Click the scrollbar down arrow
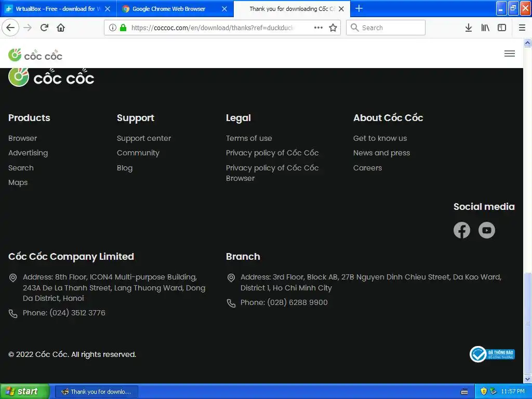Viewport: 532px width, 399px height. point(528,379)
